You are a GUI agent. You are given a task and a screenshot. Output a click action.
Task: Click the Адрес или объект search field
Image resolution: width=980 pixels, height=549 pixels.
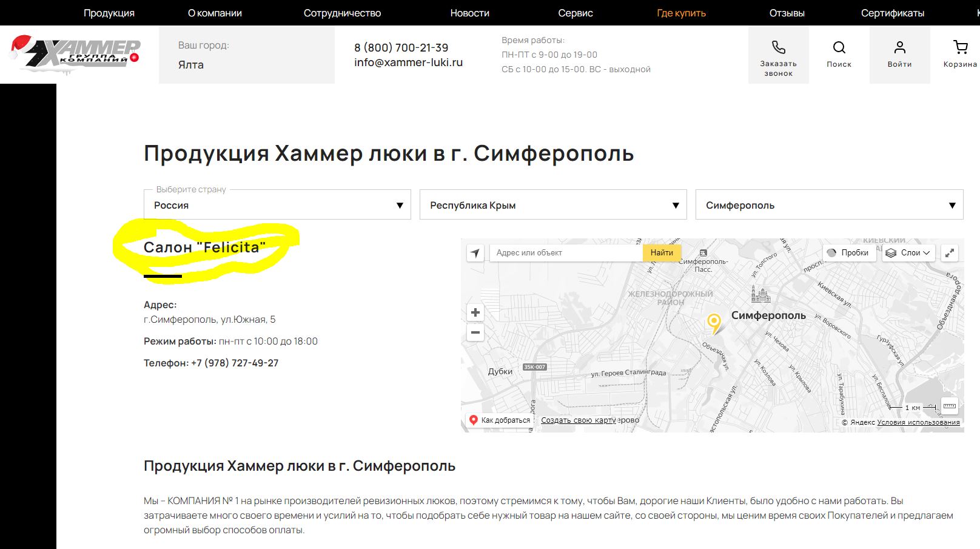(x=565, y=253)
